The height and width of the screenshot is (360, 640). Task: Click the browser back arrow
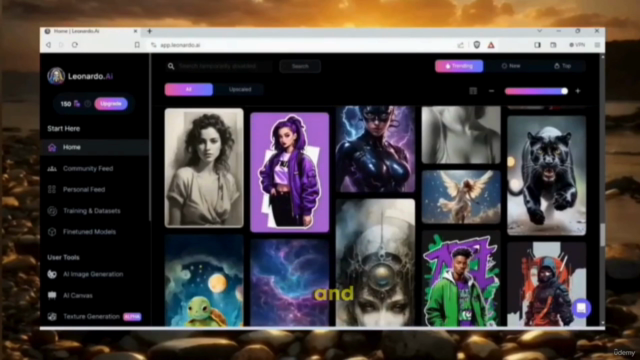(x=49, y=45)
